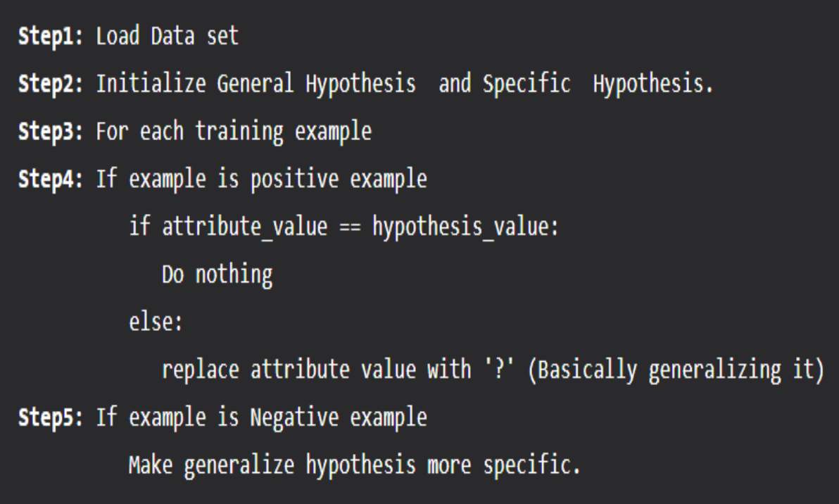This screenshot has height=504, width=839.
Task: Click the text 'Load Data set'
Action: [x=167, y=37]
